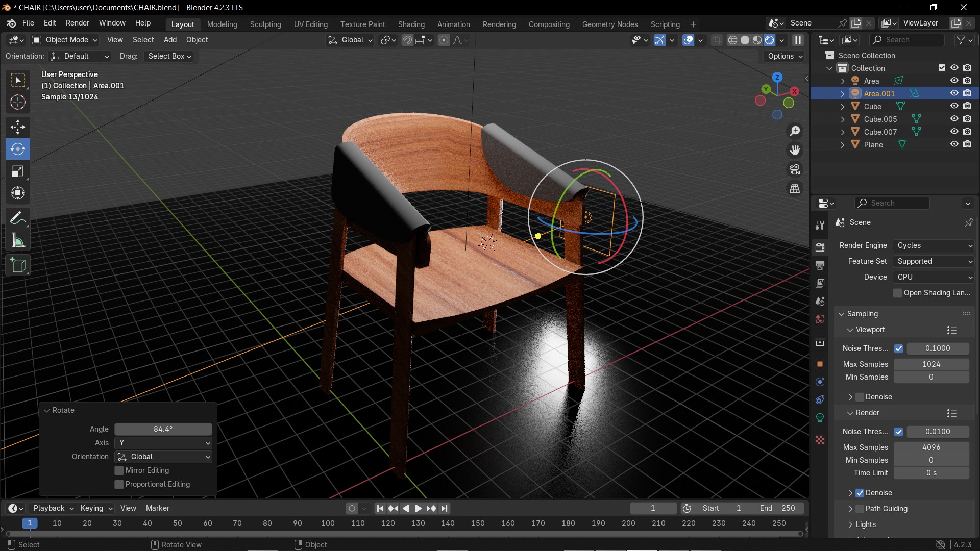Toggle viewport Noise Threshold checkbox
Screen dimensions: 980x551
[x=898, y=348]
